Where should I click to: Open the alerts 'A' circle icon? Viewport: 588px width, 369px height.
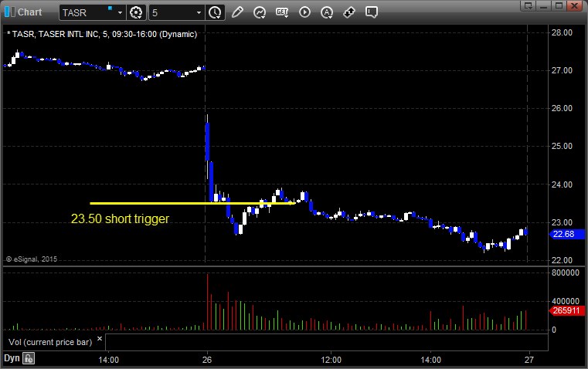tap(327, 12)
